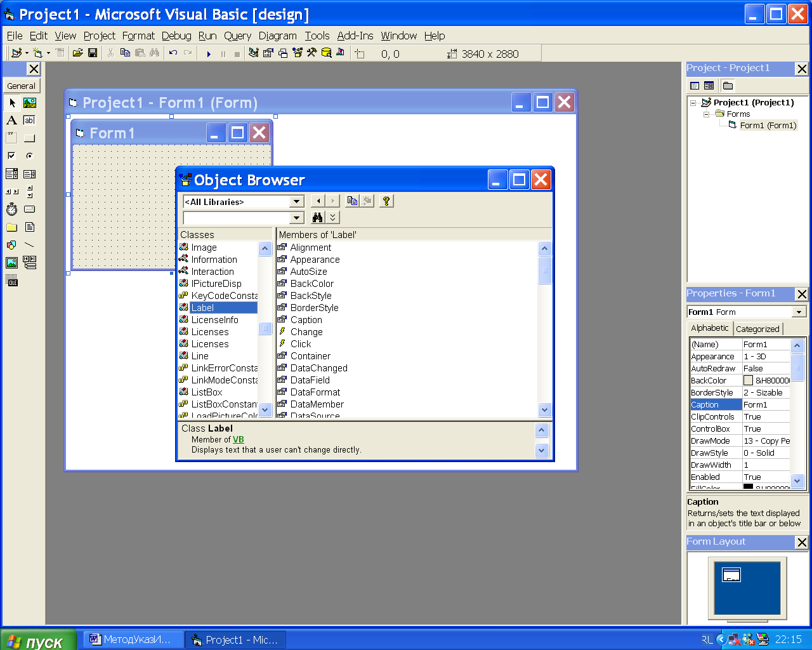Collapse the Forms folder node
812x650 pixels.
click(706, 114)
